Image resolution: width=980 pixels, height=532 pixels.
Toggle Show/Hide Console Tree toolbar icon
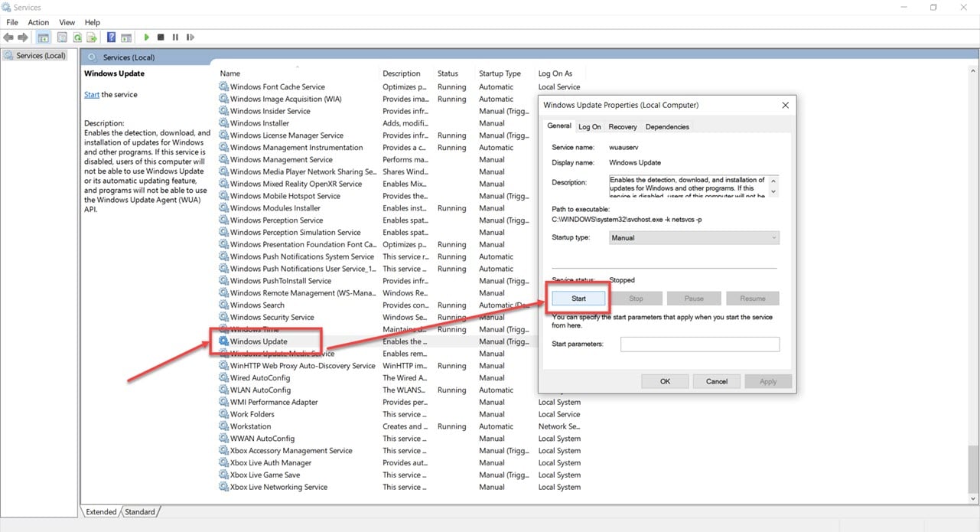(x=44, y=37)
